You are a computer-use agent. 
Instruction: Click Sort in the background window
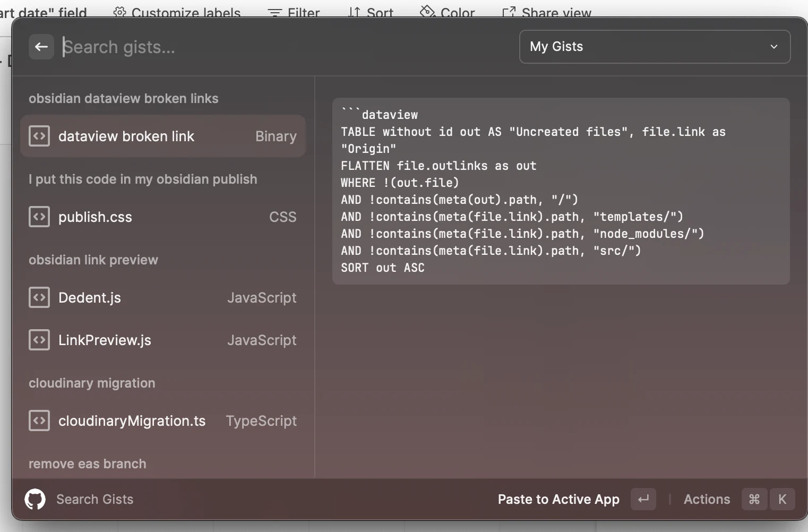[x=371, y=12]
